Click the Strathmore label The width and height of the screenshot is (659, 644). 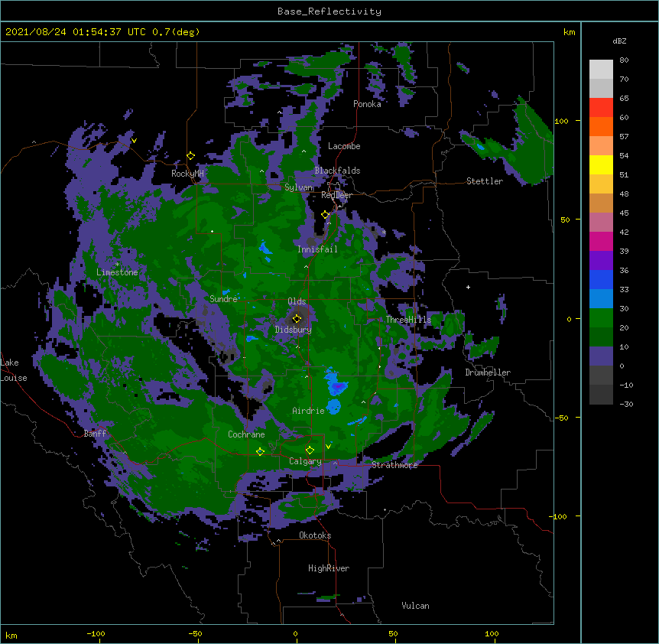(x=394, y=465)
